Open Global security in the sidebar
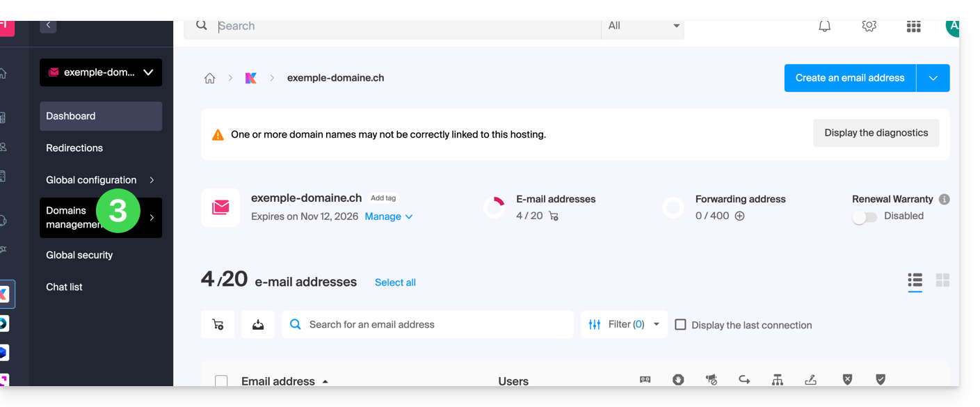The width and height of the screenshot is (980, 407). coord(79,255)
